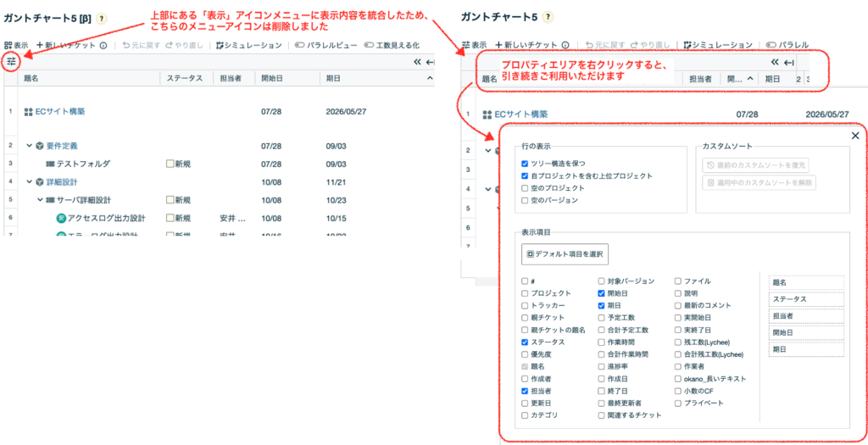Click the double-chevron collapse icon in right-hand chart

pos(775,62)
